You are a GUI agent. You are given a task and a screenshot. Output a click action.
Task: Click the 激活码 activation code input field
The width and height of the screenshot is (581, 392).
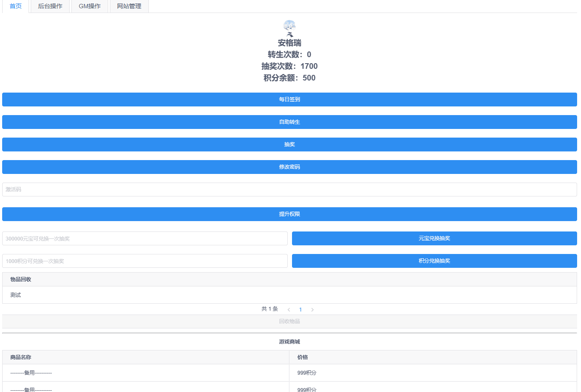pyautogui.click(x=289, y=189)
